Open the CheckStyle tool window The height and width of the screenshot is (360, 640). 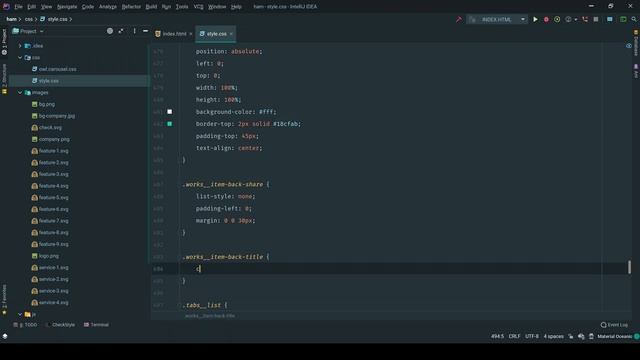click(x=60, y=325)
